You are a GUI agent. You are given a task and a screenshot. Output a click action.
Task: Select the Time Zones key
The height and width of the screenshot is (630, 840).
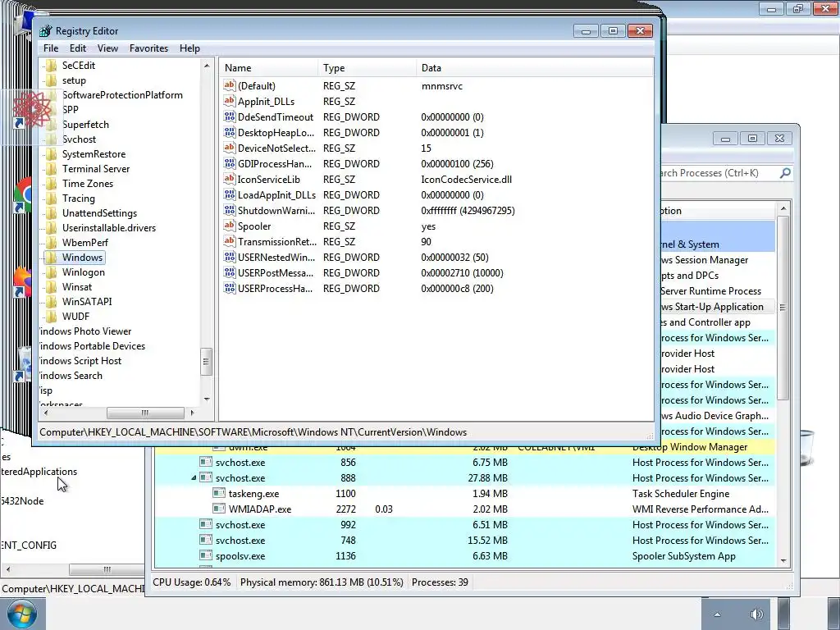pyautogui.click(x=87, y=183)
